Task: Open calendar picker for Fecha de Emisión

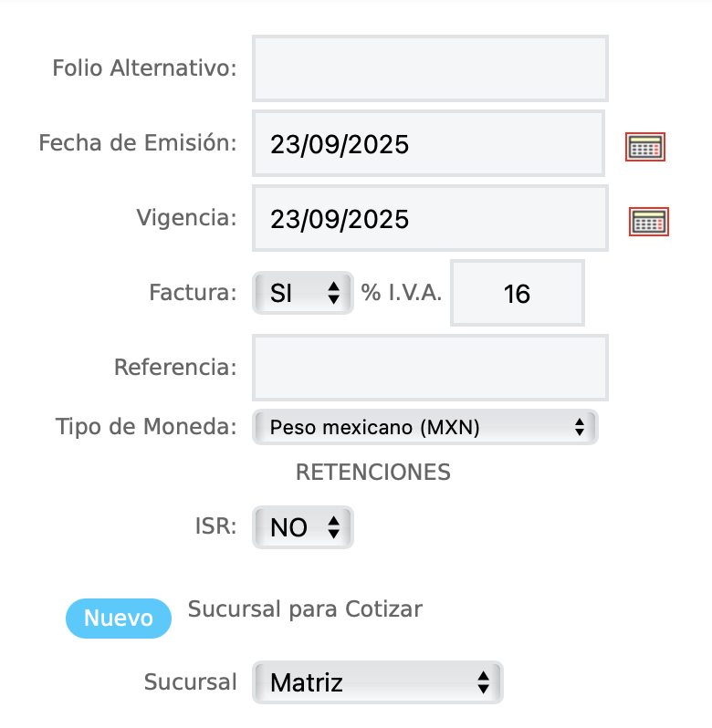Action: click(644, 147)
